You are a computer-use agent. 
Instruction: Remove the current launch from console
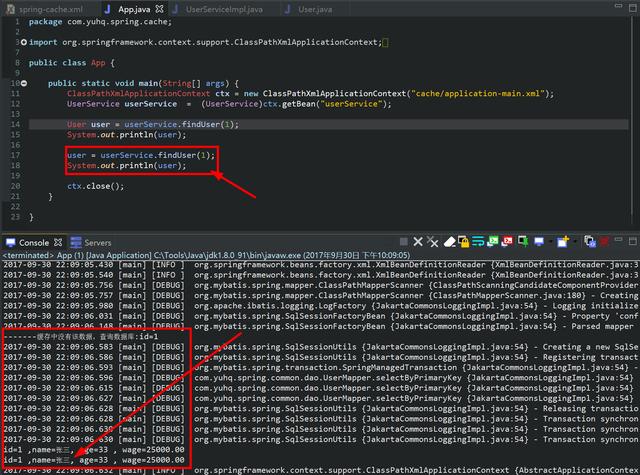pos(418,242)
